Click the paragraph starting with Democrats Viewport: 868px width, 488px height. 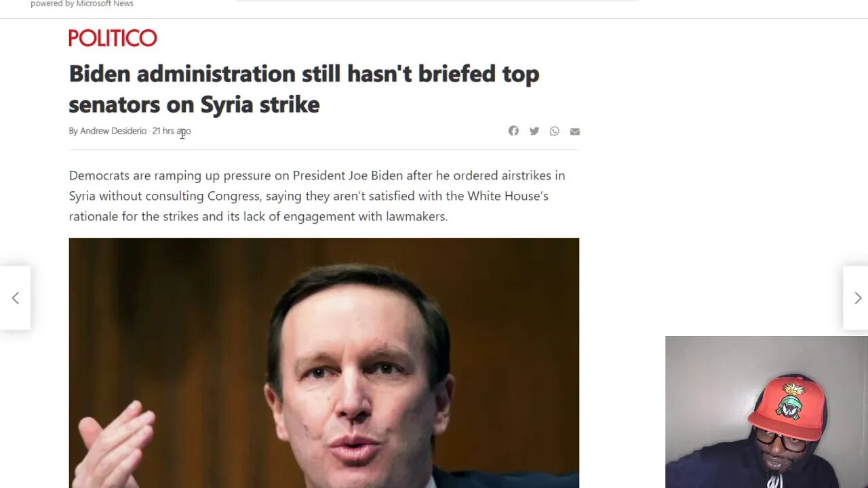point(317,196)
